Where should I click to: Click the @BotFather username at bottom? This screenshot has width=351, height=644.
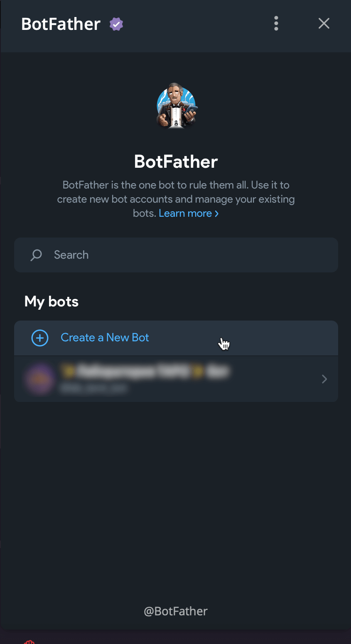pos(176,611)
